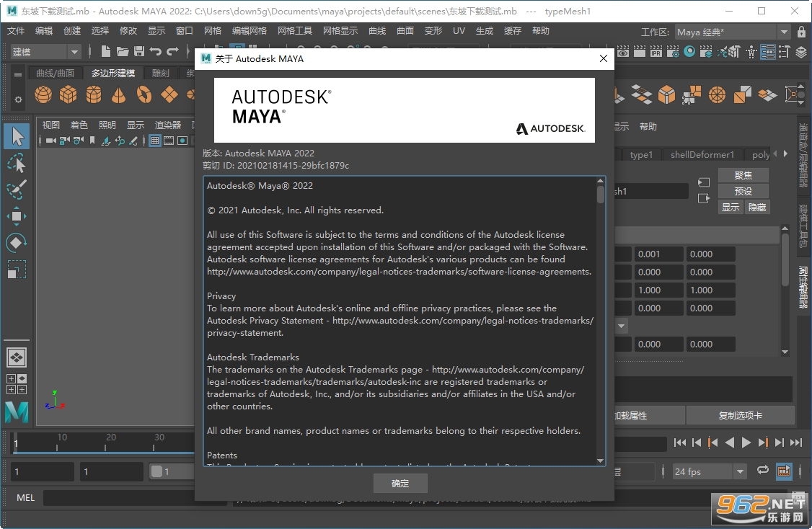The height and width of the screenshot is (529, 812).
Task: Create a polygon cone from shelf
Action: (x=118, y=94)
